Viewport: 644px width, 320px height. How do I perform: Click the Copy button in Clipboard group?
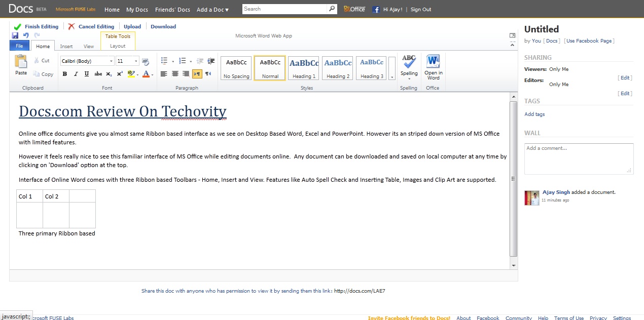pyautogui.click(x=43, y=74)
